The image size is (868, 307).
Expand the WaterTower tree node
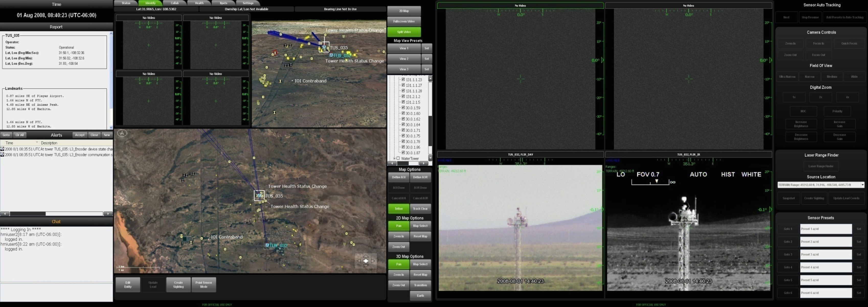coord(394,158)
